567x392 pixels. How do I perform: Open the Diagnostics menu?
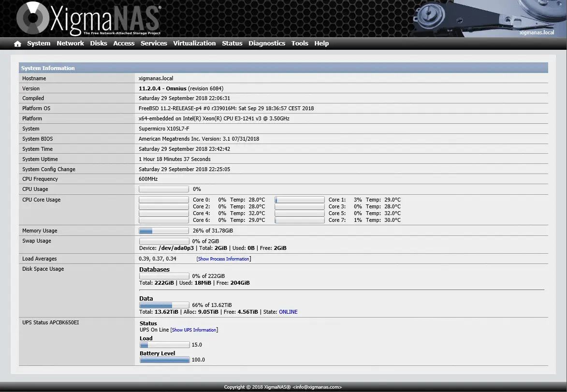pos(267,44)
